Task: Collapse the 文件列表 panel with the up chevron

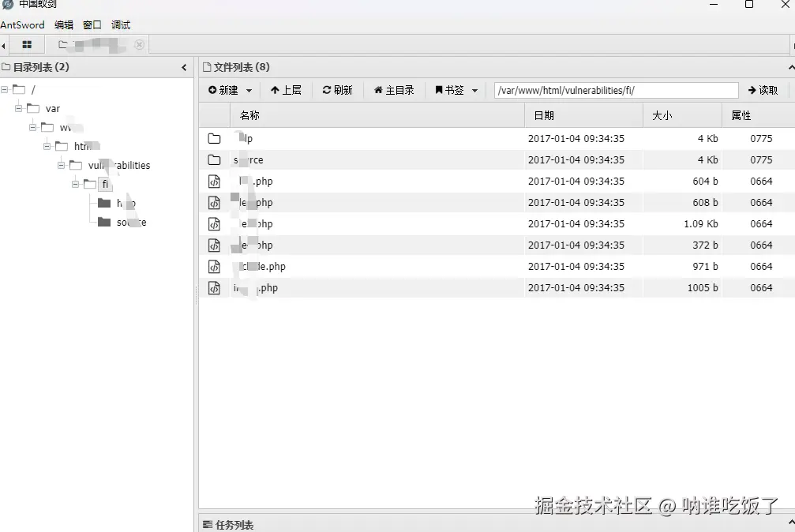Action: pos(791,67)
